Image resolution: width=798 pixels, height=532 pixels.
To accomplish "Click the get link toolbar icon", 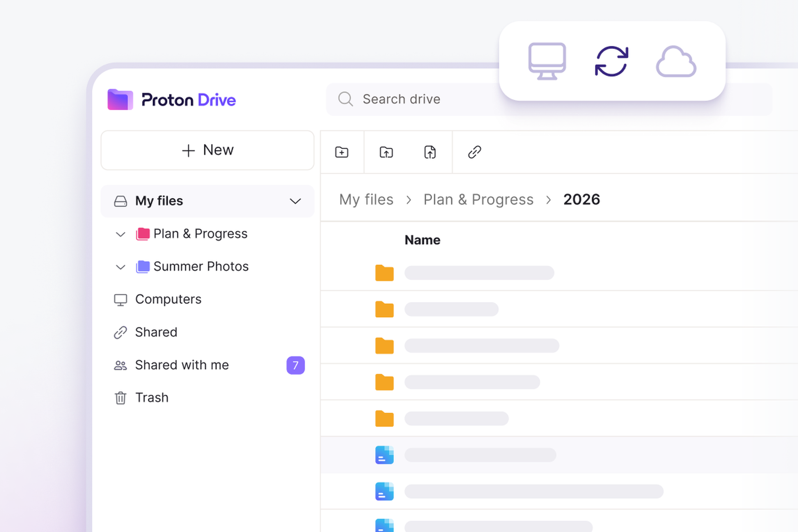I will (474, 152).
